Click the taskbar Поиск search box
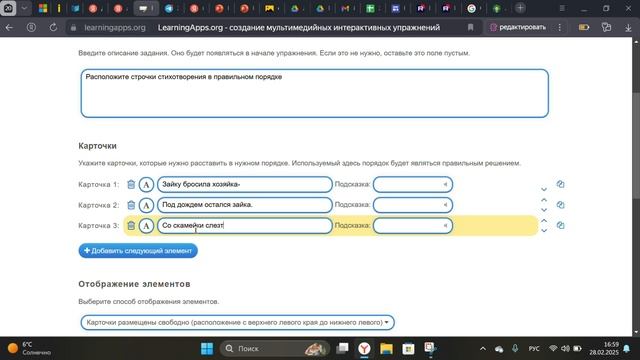The width and height of the screenshot is (640, 360). [x=275, y=349]
